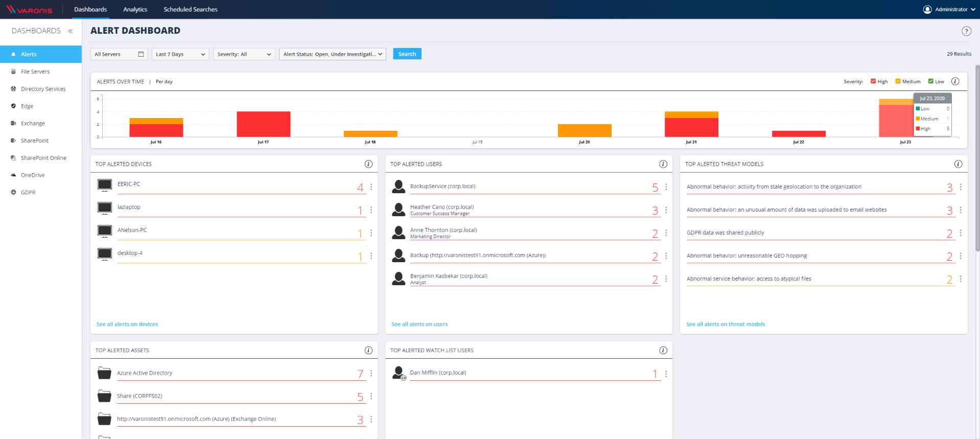Open options for unreasonable GEO hopping model
Viewport: 980px width, 439px height.
tap(961, 256)
